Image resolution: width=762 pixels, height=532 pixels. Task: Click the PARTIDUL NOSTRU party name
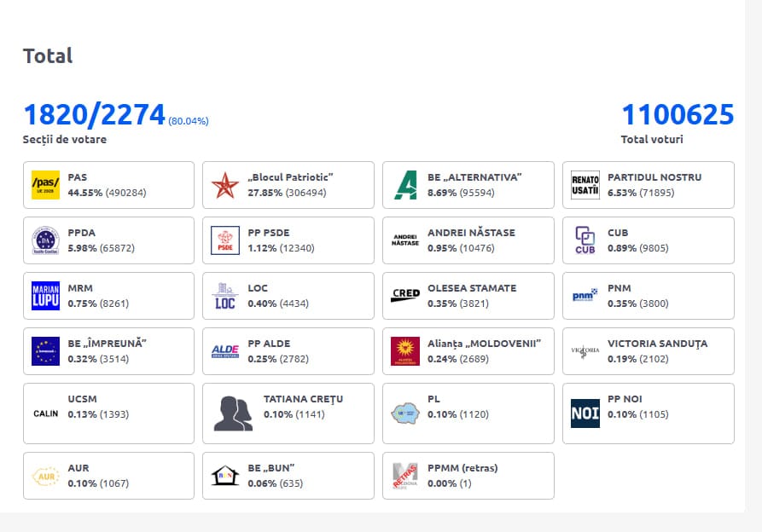(654, 177)
